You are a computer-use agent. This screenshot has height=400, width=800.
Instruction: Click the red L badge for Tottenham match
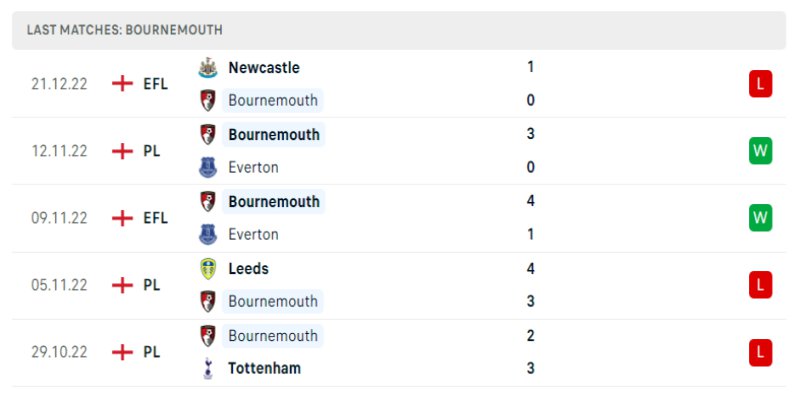pos(760,352)
